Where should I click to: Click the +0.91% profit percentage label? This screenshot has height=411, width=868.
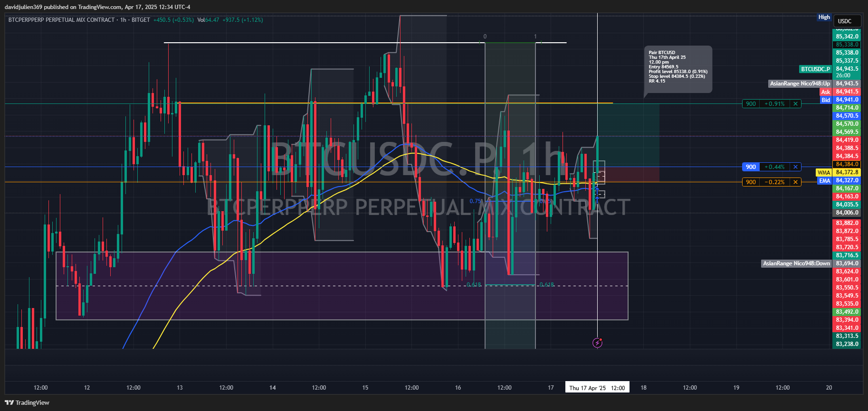coord(774,104)
